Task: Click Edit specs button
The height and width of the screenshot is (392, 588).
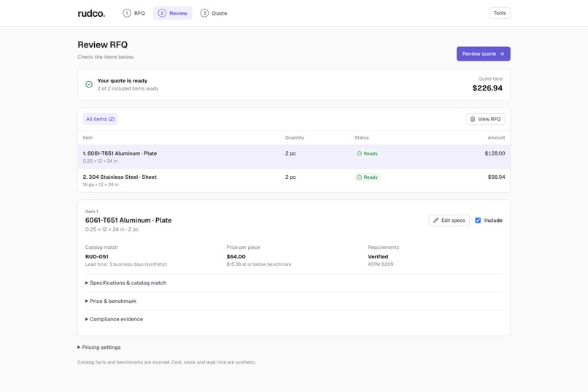Action: (x=449, y=220)
